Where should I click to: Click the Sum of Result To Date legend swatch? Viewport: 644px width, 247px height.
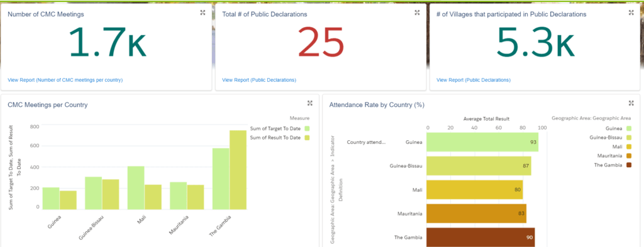tap(307, 138)
